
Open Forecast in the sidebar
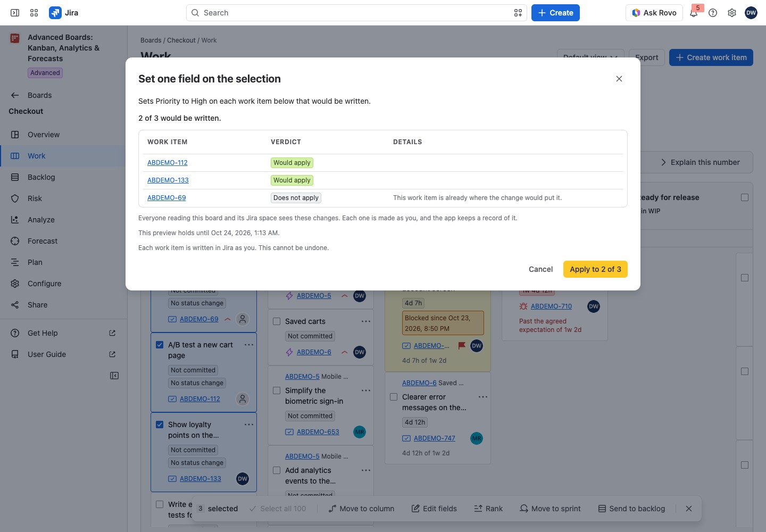(x=63, y=241)
